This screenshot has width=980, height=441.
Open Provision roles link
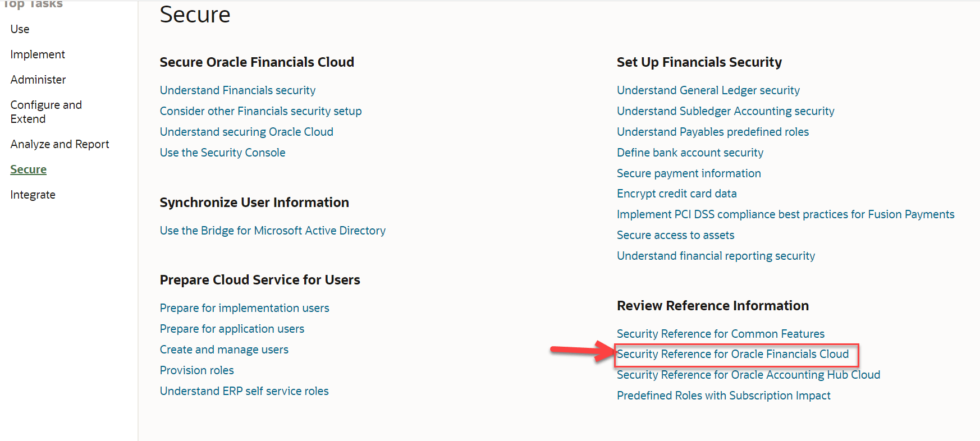click(x=196, y=370)
